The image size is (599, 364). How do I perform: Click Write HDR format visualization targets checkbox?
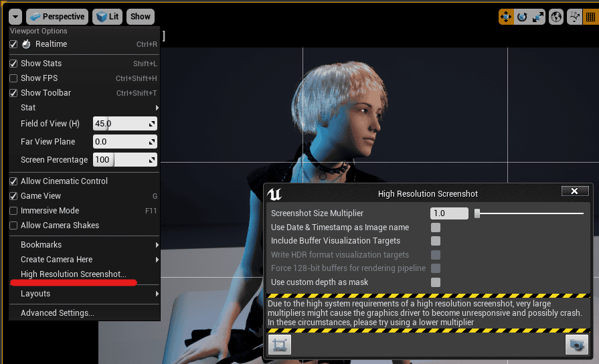[436, 255]
